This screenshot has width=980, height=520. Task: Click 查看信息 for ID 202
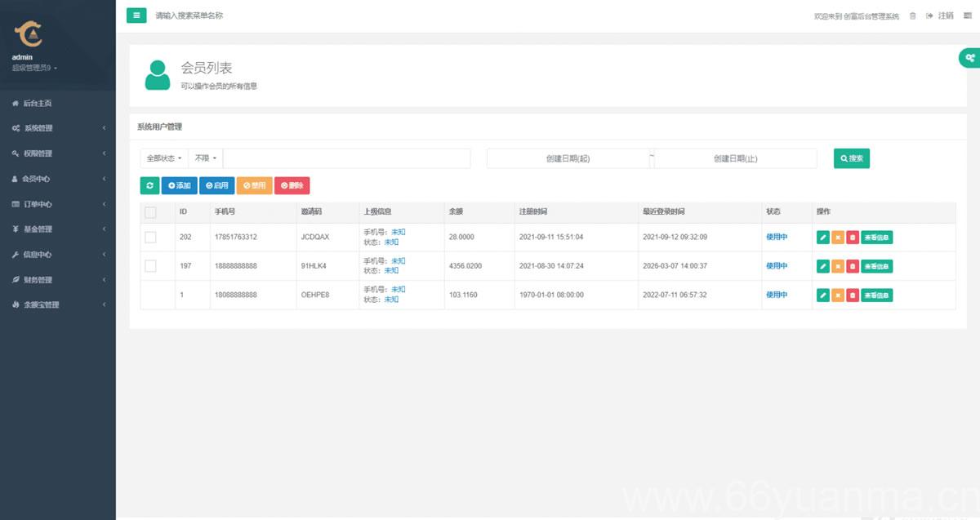(877, 238)
